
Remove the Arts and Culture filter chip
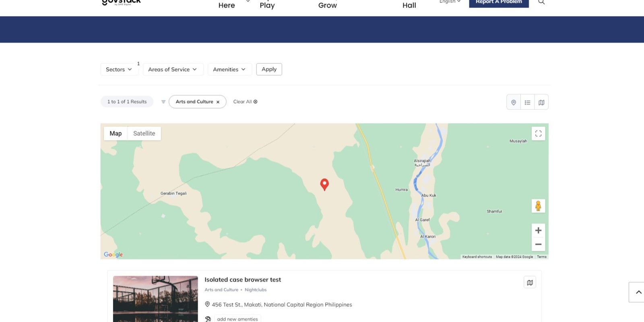click(218, 102)
